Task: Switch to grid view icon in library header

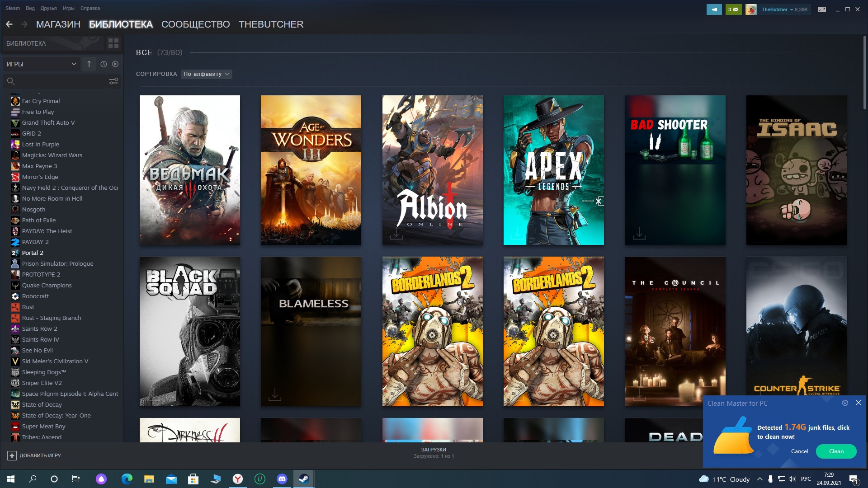Action: (x=113, y=43)
